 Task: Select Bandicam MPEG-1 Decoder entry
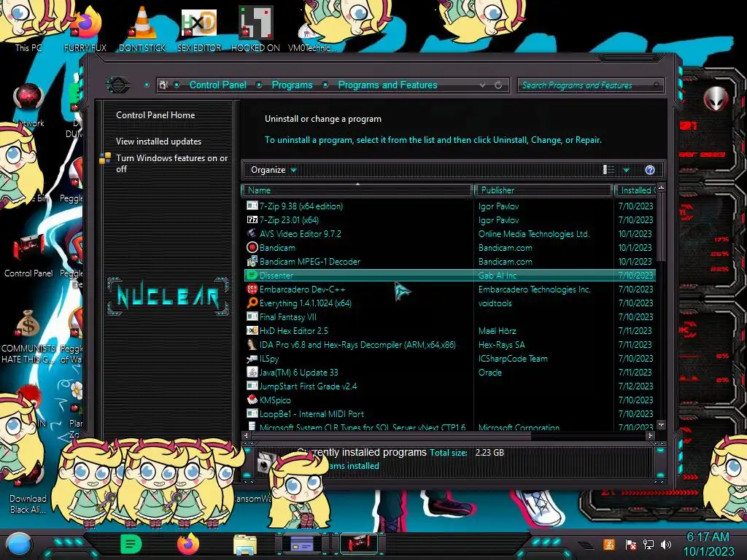pos(309,262)
